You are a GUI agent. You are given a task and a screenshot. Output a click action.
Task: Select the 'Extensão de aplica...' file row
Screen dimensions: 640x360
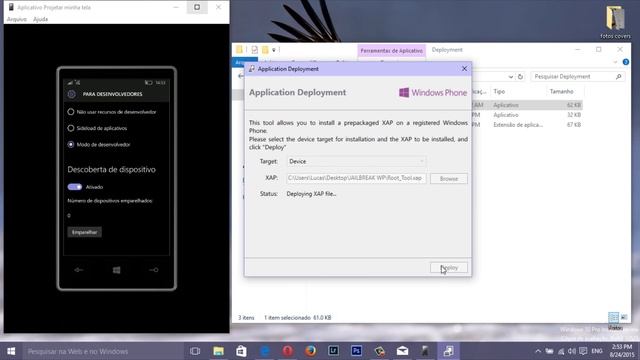pyautogui.click(x=527, y=124)
